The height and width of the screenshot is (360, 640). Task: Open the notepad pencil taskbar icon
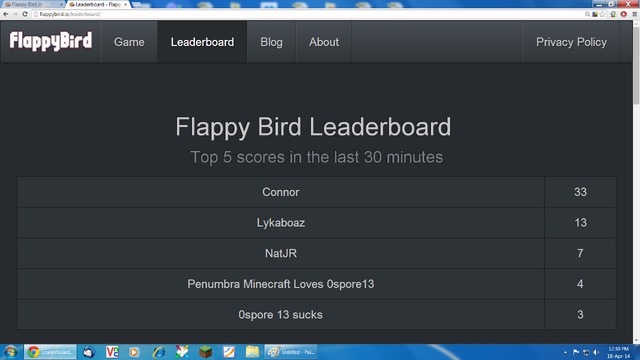point(229,352)
